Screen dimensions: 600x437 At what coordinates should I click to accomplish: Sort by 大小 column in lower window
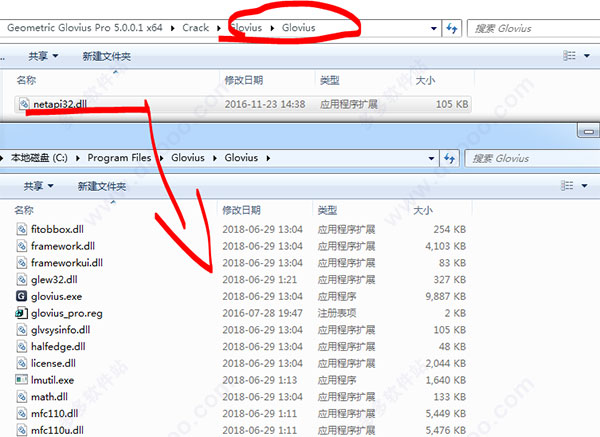click(423, 210)
